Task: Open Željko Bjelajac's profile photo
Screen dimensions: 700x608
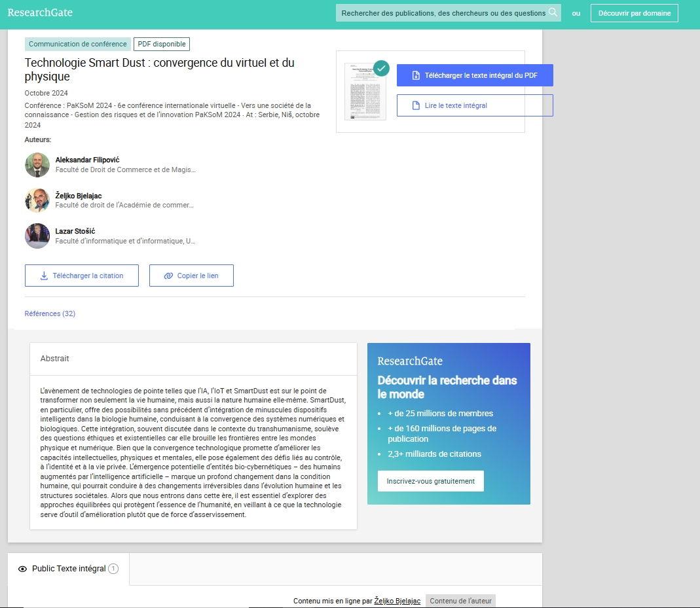Action: (x=37, y=200)
